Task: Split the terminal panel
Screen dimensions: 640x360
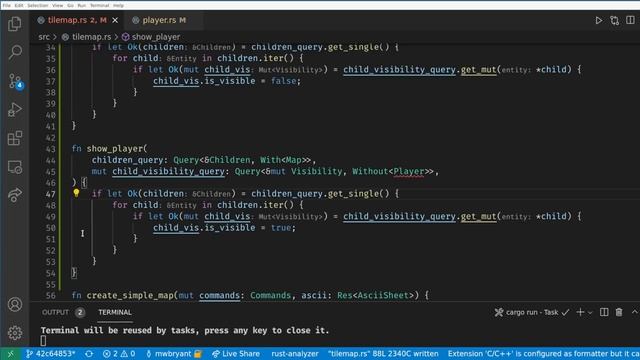Action: click(604, 312)
